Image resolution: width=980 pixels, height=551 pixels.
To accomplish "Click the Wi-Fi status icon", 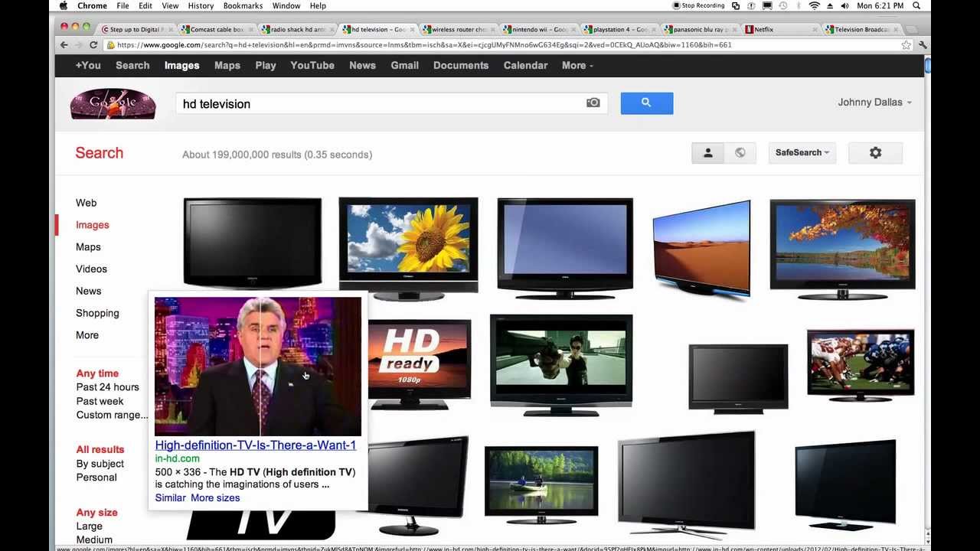I will (x=814, y=5).
